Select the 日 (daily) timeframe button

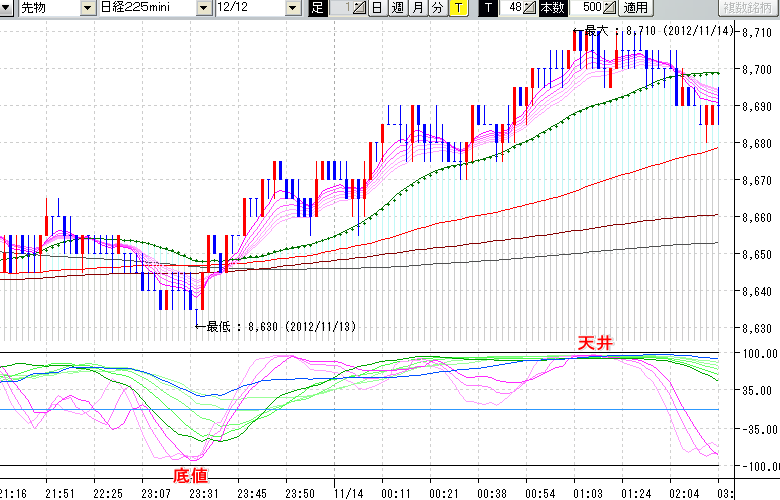coord(377,8)
